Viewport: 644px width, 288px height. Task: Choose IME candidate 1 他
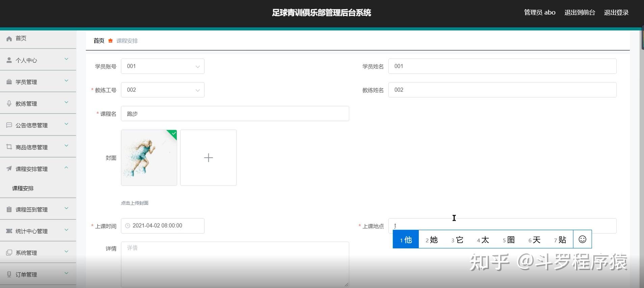click(x=406, y=240)
